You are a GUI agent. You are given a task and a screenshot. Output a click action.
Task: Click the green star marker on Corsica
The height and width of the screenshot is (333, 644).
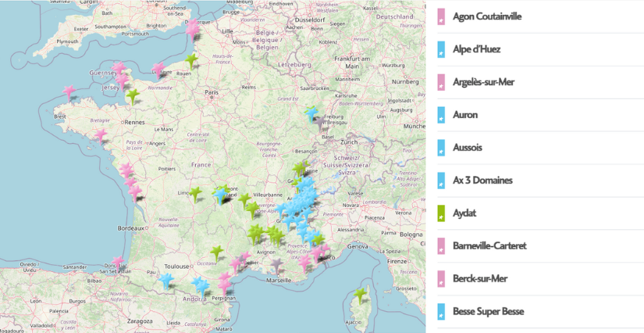tap(360, 295)
